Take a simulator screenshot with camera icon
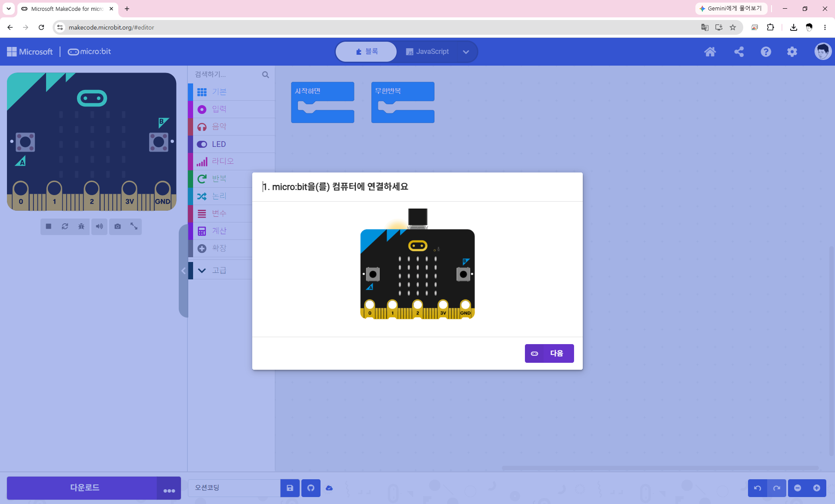The image size is (835, 504). coord(117,226)
